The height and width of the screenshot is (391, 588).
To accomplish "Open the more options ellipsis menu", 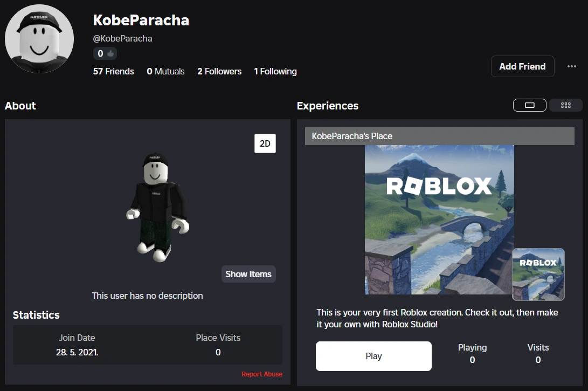I will pyautogui.click(x=572, y=66).
